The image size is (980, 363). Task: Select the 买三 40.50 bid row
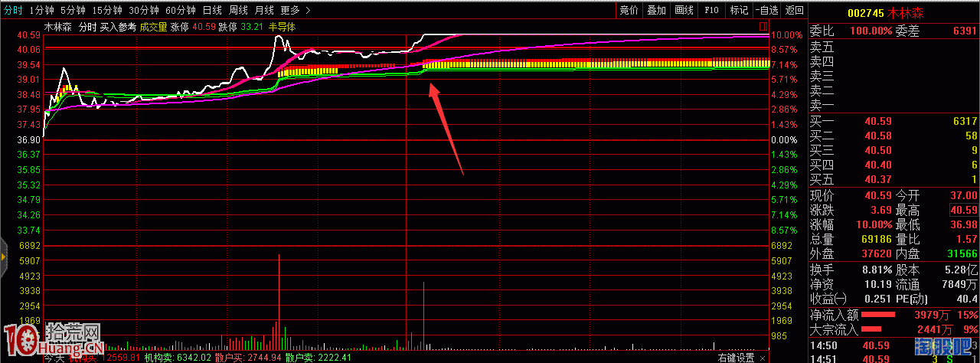point(894,150)
